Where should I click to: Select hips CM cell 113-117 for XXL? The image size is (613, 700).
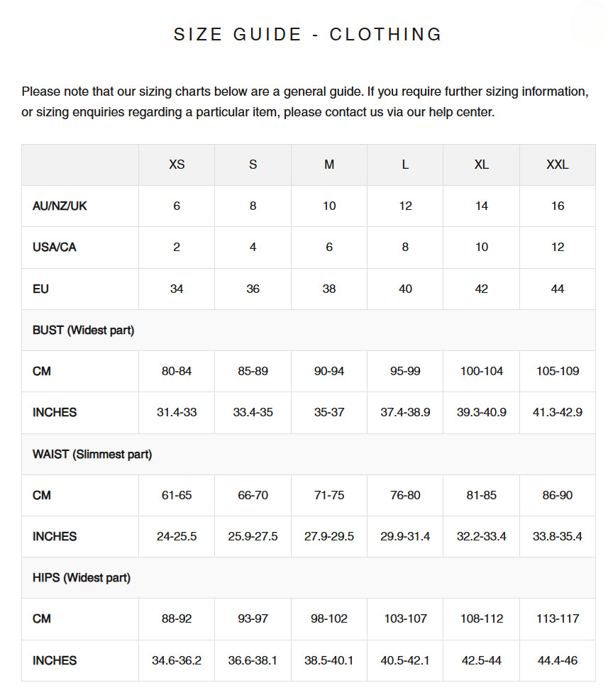(x=558, y=618)
